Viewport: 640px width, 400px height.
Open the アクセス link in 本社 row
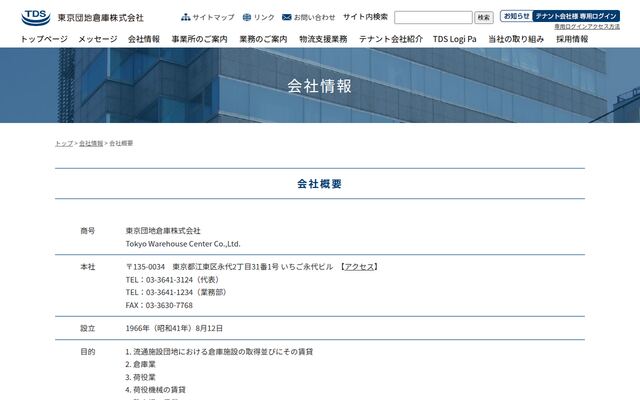point(359,267)
